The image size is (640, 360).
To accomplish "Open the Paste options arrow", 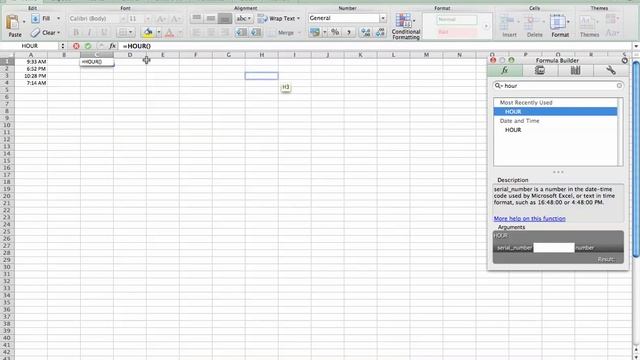I will coord(24,21).
